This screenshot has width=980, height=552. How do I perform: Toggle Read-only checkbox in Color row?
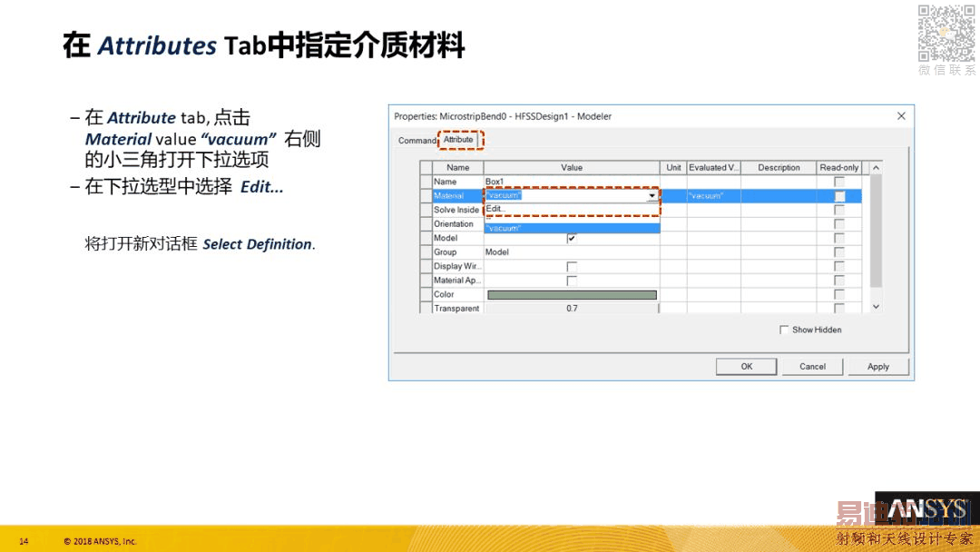(x=839, y=294)
